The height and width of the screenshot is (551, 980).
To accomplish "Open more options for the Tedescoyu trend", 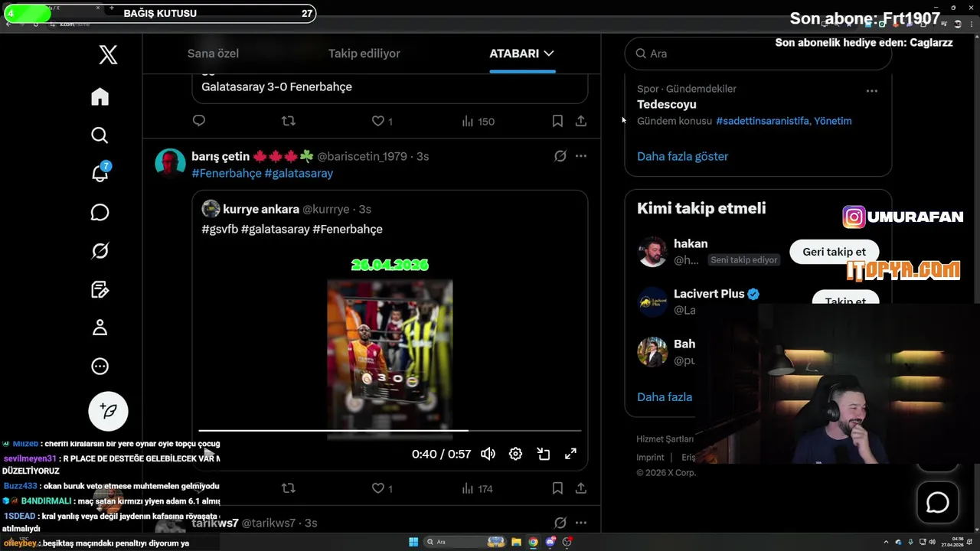I will click(x=871, y=90).
